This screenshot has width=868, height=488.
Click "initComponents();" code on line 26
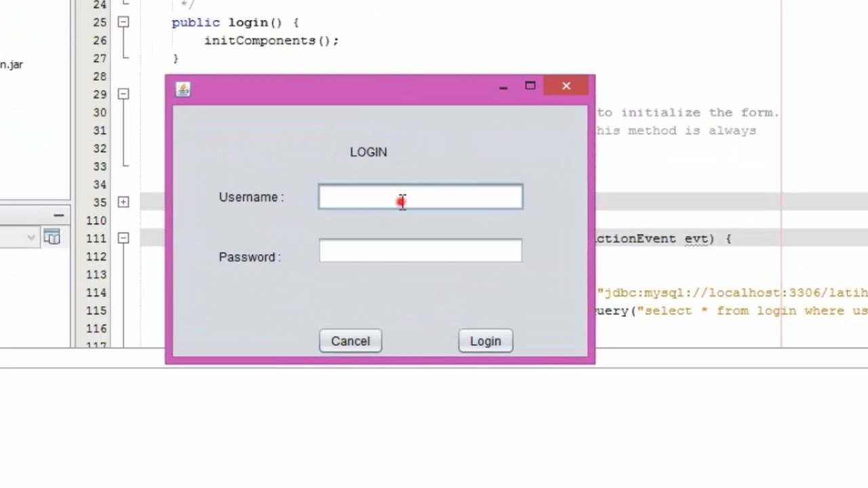(271, 41)
